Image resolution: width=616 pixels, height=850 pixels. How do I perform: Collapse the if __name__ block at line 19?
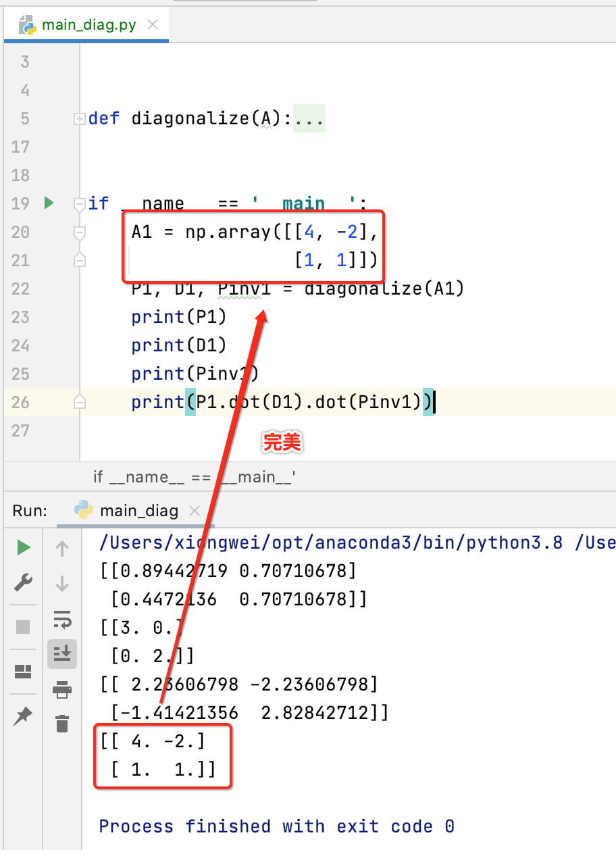pyautogui.click(x=80, y=203)
